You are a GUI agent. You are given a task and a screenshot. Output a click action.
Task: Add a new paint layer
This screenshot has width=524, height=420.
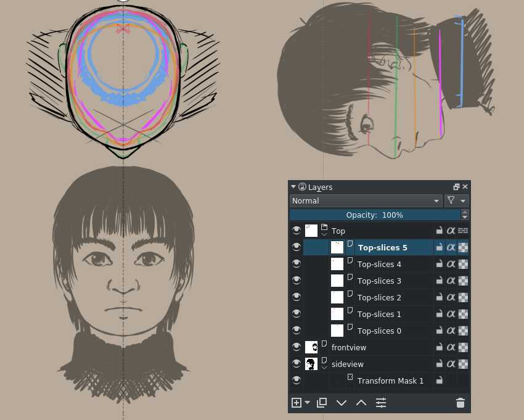point(295,403)
